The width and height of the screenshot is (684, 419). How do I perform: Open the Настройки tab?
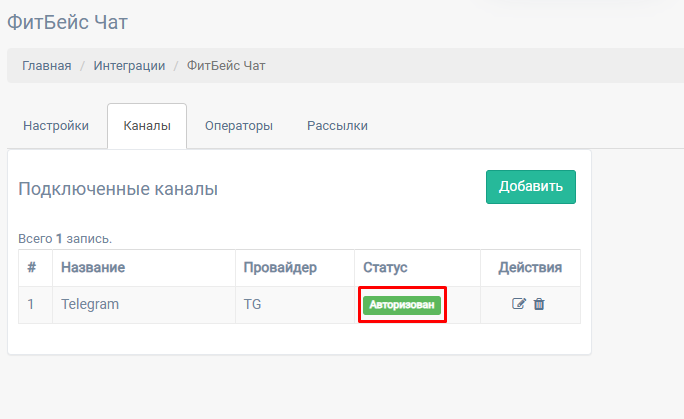pyautogui.click(x=56, y=126)
